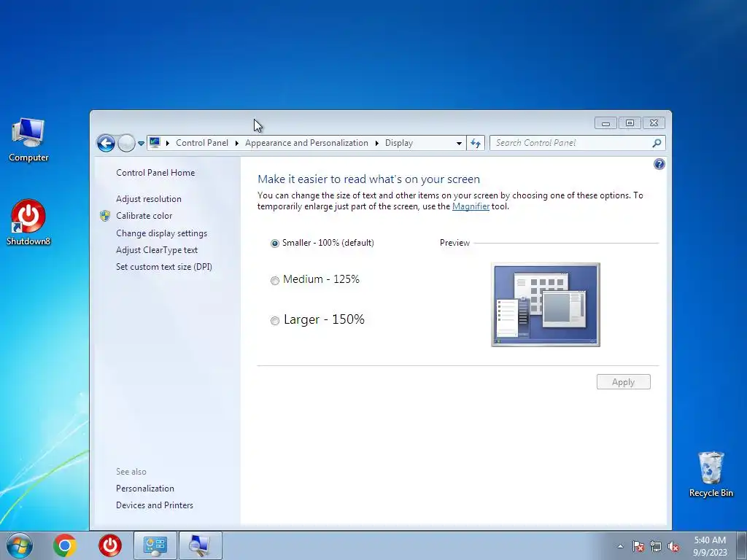Viewport: 747px width, 560px height.
Task: Click the greyed-out Forward arrow button
Action: 126,143
